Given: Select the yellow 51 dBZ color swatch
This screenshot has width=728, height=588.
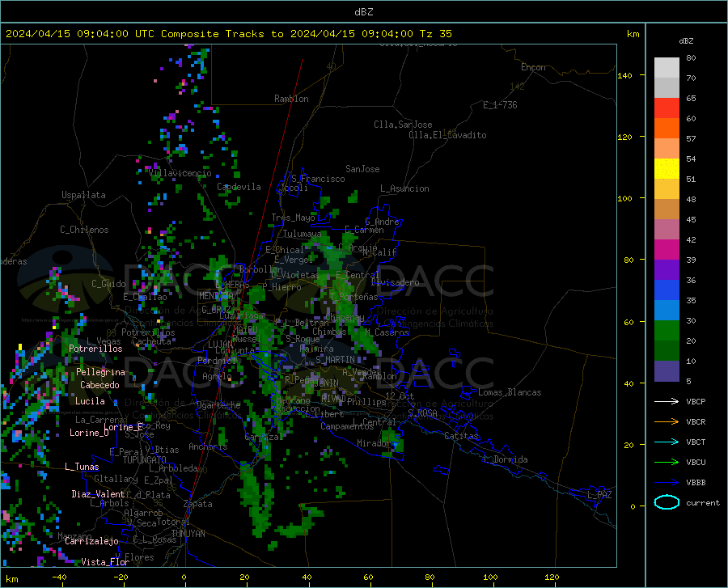Looking at the screenshot, I should 667,169.
